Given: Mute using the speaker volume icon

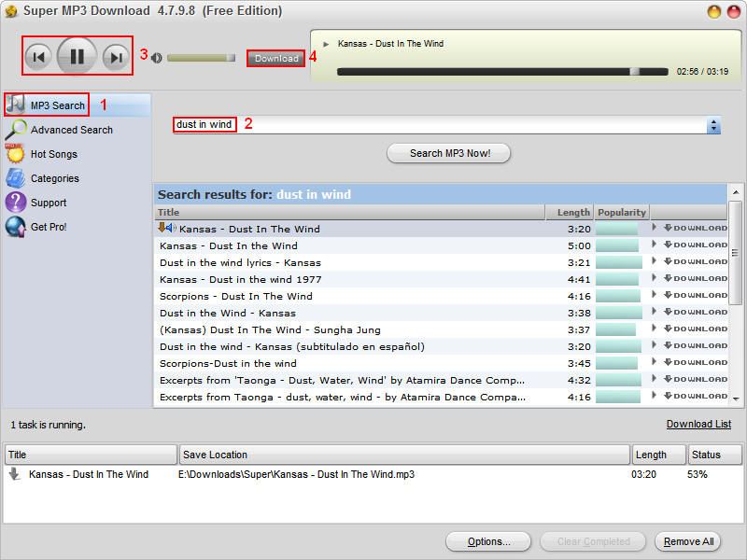Looking at the screenshot, I should tap(156, 58).
